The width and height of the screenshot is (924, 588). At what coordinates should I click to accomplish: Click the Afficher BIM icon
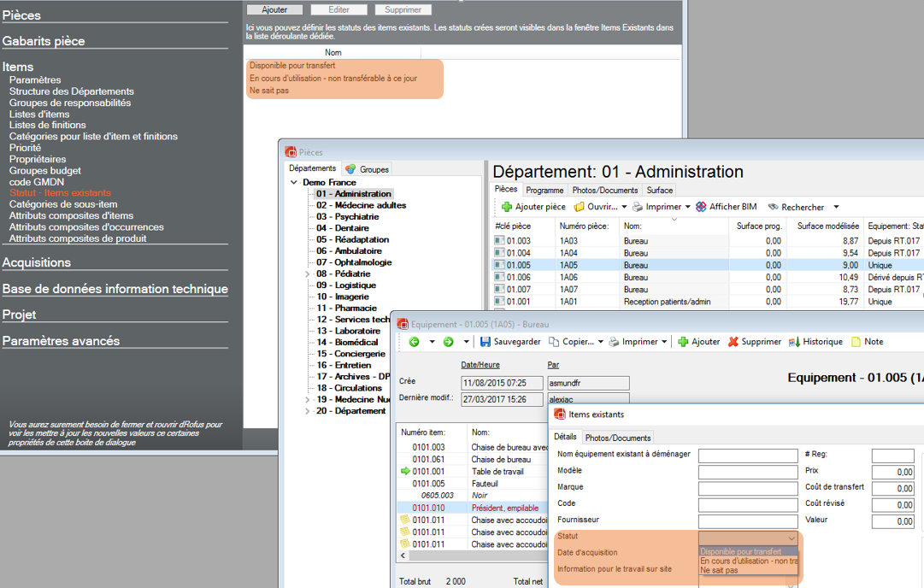click(x=702, y=207)
